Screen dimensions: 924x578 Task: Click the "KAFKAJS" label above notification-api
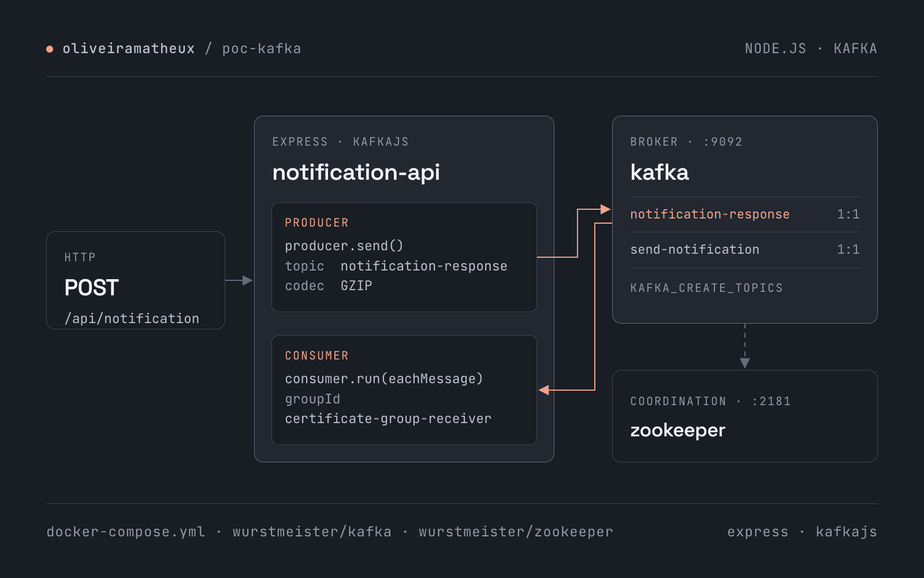click(x=381, y=142)
